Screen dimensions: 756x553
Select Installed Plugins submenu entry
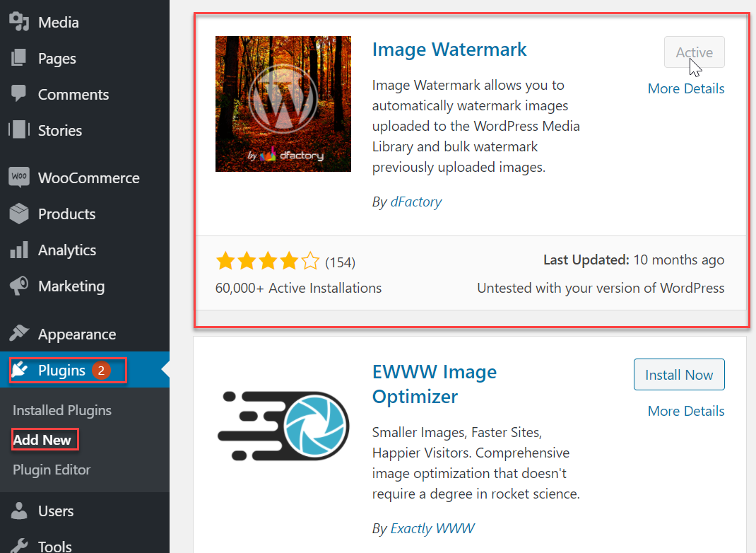pyautogui.click(x=62, y=410)
